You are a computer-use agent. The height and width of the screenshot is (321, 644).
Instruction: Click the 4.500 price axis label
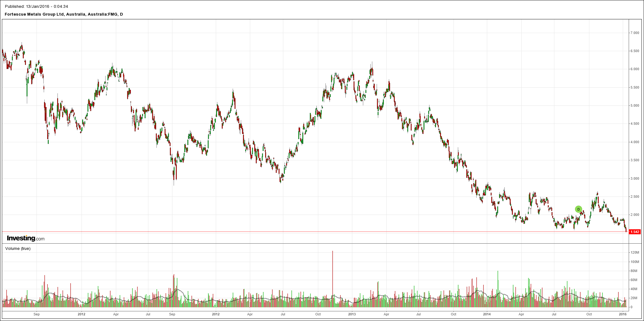pyautogui.click(x=634, y=124)
